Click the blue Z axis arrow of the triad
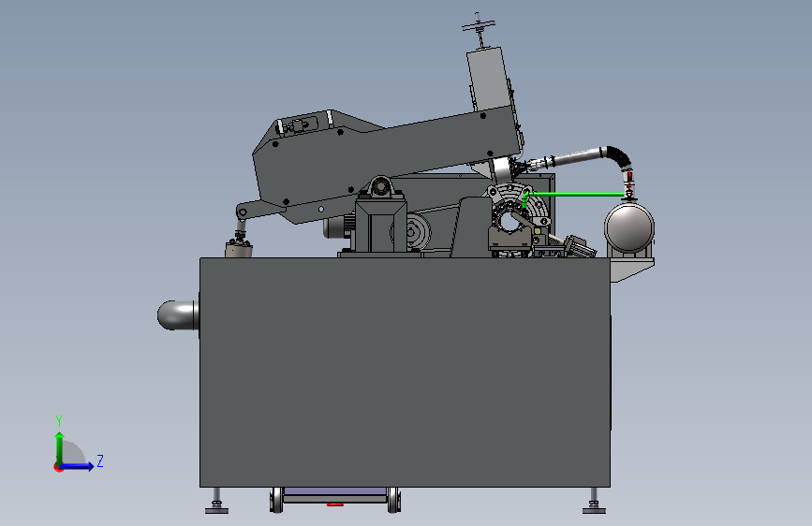812x526 pixels. (x=78, y=466)
